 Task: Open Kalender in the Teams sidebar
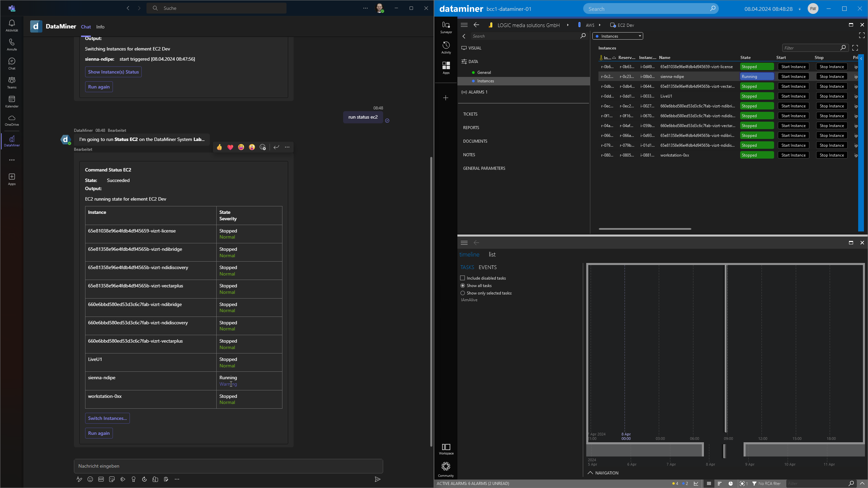click(x=12, y=101)
